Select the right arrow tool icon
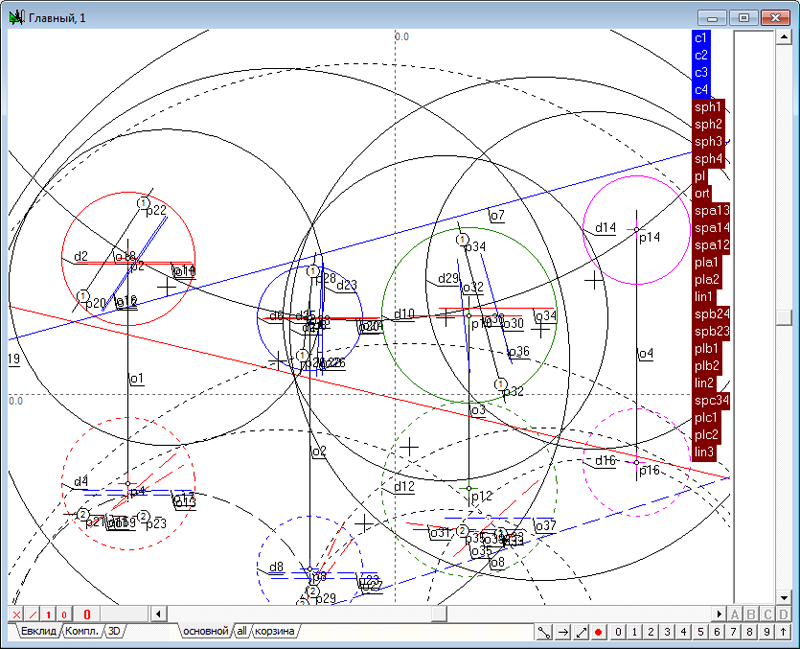This screenshot has height=649, width=800. (563, 632)
